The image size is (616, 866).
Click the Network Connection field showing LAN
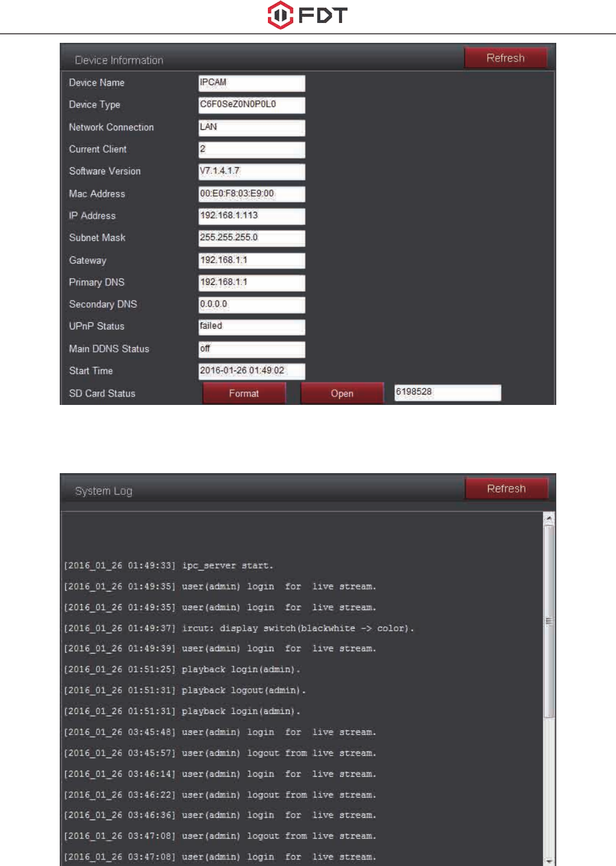pyautogui.click(x=252, y=127)
